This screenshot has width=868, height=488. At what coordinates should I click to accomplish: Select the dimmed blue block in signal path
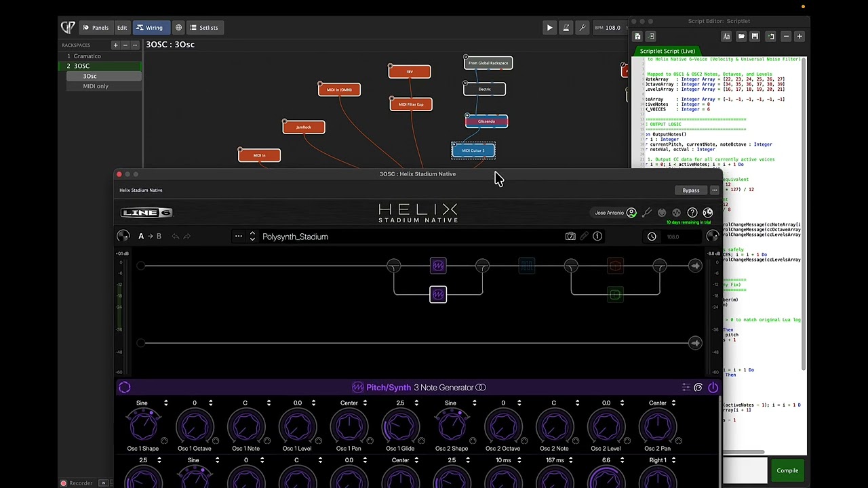click(x=527, y=266)
